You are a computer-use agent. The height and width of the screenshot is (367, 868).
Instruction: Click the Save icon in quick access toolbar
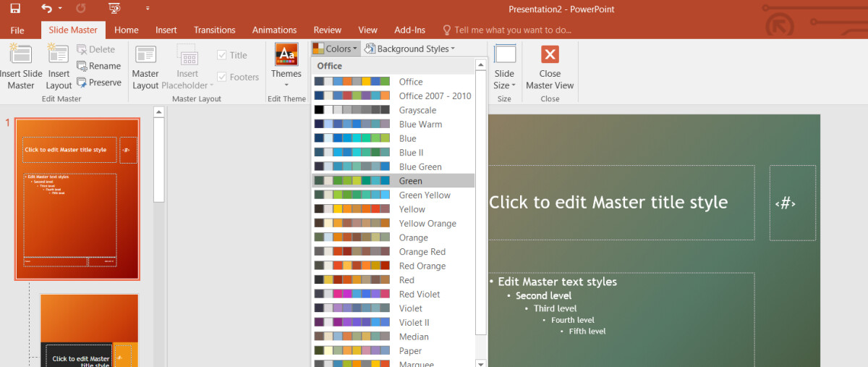[15, 9]
